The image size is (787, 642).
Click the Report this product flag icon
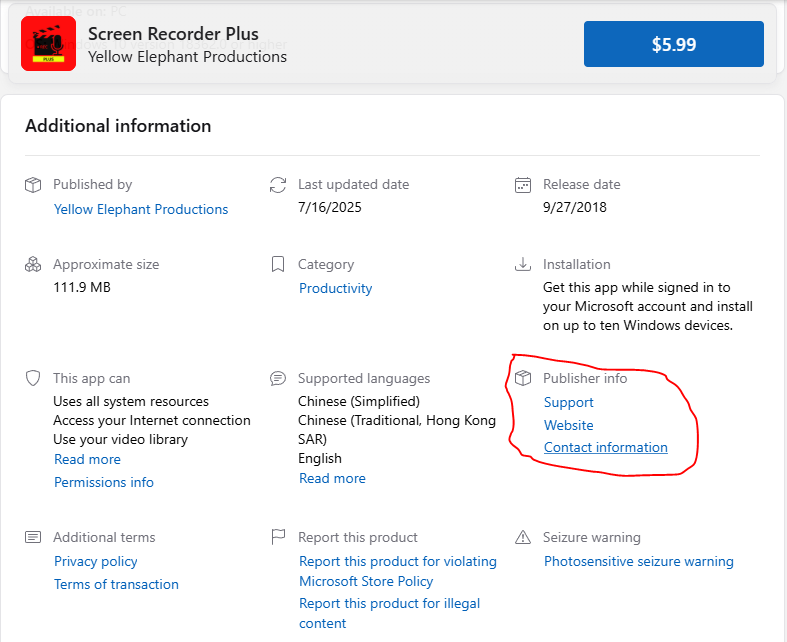pyautogui.click(x=278, y=537)
